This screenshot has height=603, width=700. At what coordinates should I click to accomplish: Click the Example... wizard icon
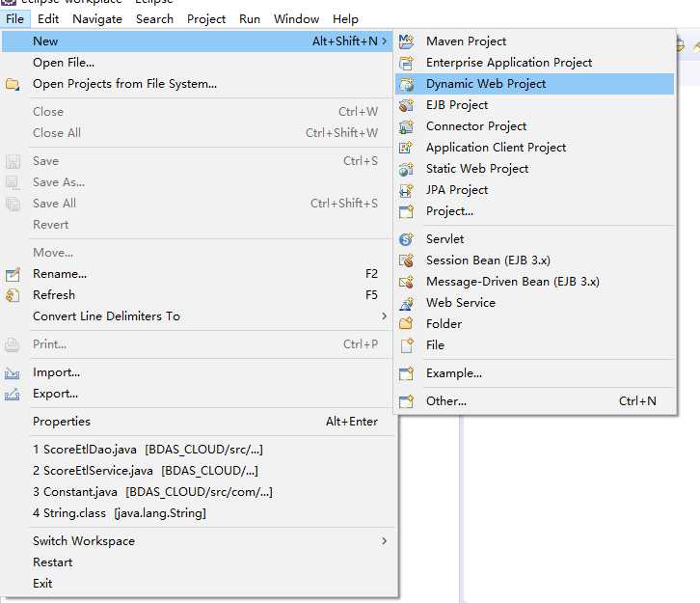[x=406, y=373]
